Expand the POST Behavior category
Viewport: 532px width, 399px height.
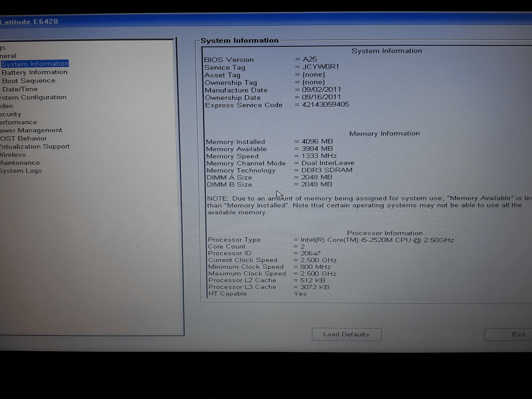coord(23,138)
